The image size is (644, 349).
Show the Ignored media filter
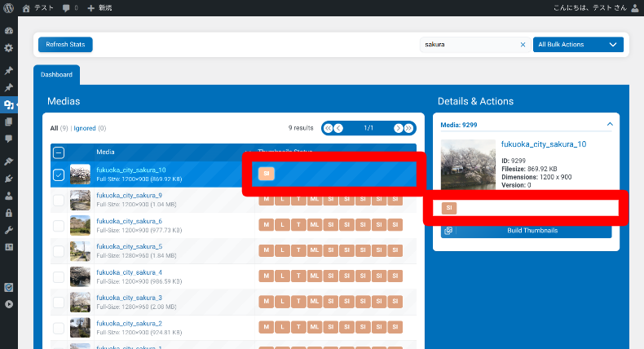(x=84, y=128)
